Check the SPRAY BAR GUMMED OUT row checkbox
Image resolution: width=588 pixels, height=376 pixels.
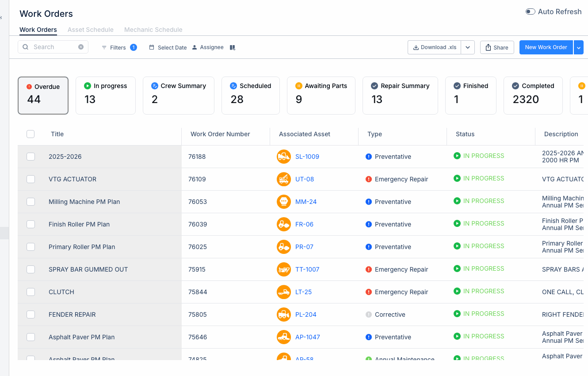click(x=31, y=269)
